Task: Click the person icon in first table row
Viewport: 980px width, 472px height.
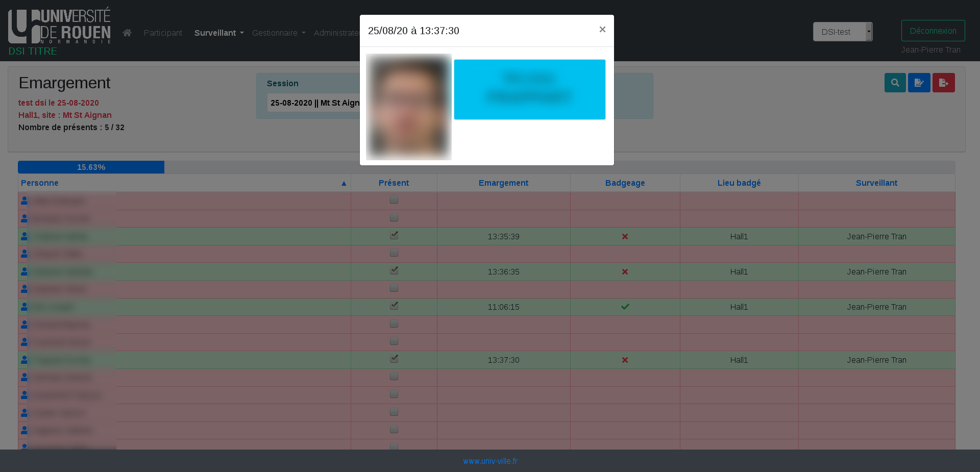Action: point(24,201)
